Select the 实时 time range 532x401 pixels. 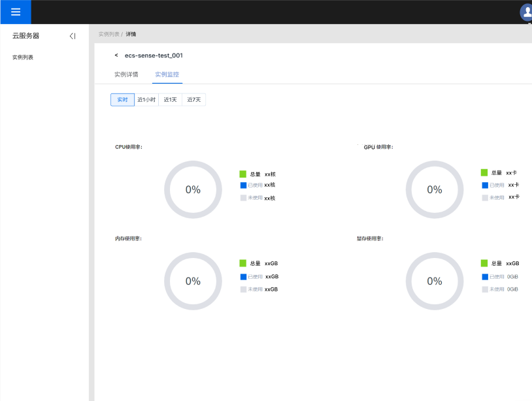click(122, 100)
